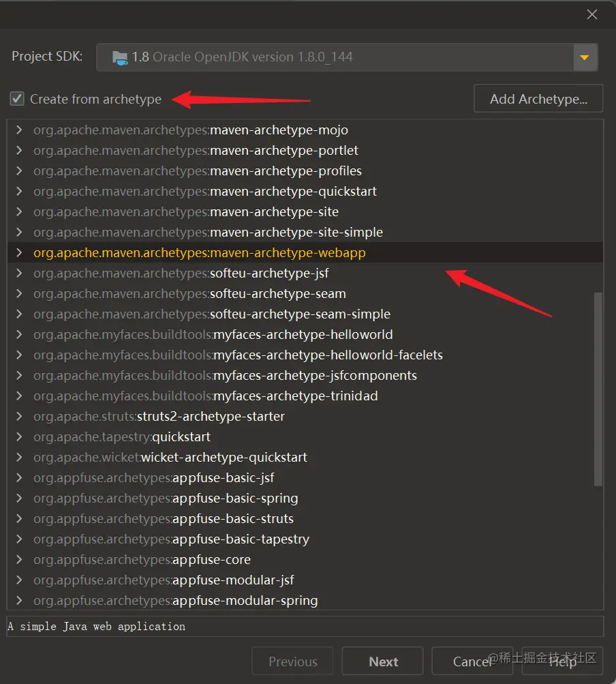Click the Cancel button

coord(473,661)
